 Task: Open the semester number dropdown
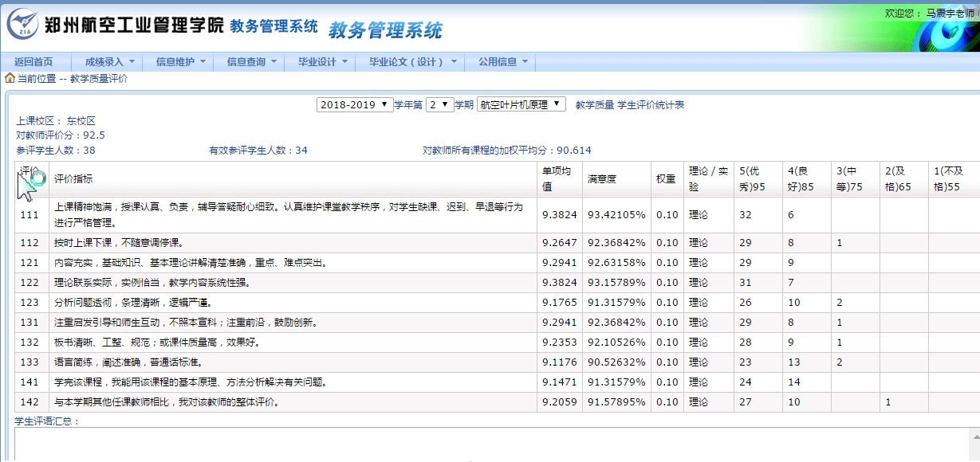point(439,104)
